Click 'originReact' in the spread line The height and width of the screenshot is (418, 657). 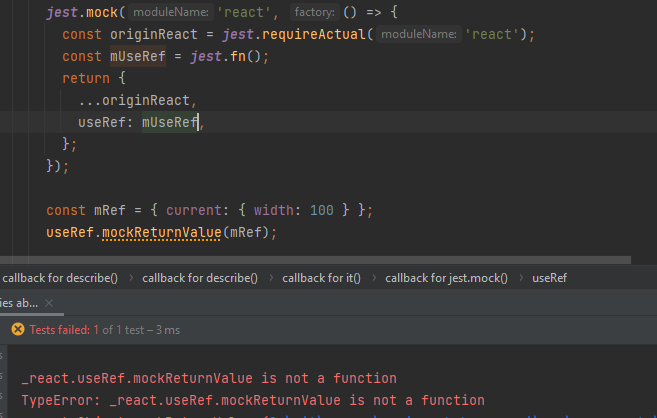(146, 101)
